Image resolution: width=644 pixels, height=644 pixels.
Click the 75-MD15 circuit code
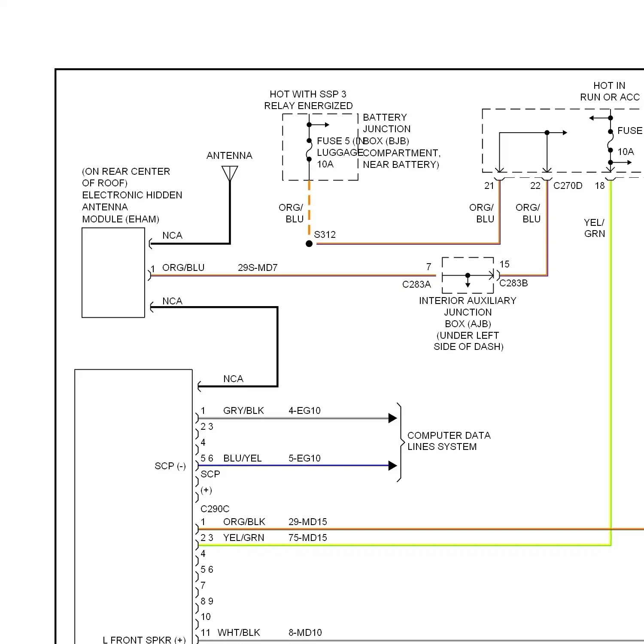point(307,538)
